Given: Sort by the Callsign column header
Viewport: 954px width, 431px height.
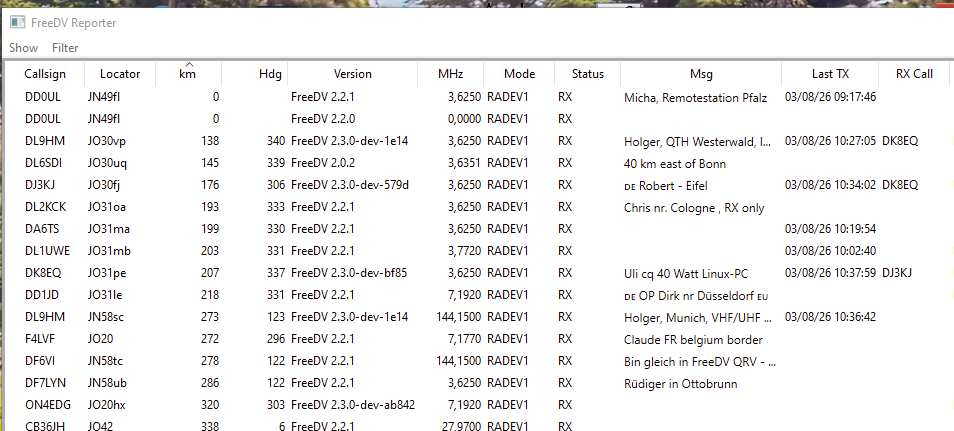Looking at the screenshot, I should (45, 74).
